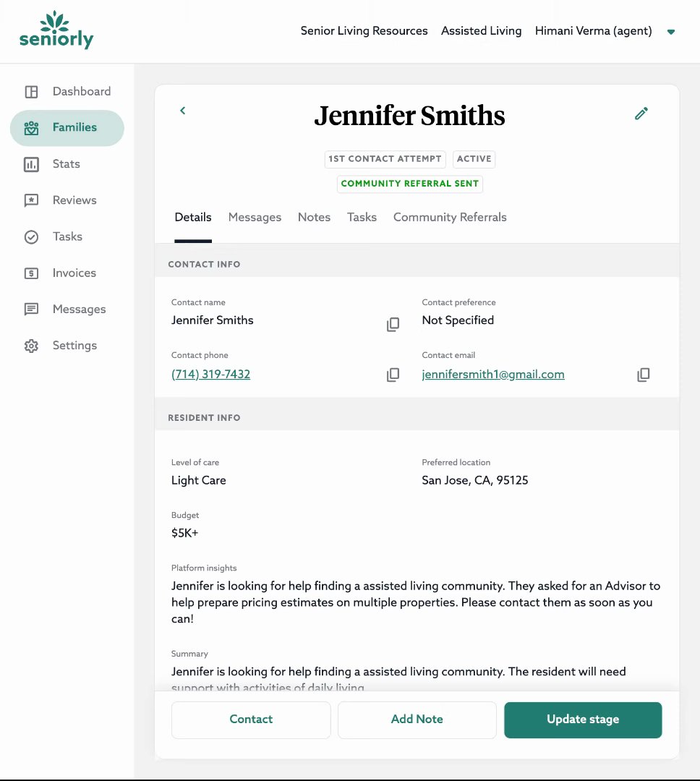Click the Seniorly logo

click(56, 30)
